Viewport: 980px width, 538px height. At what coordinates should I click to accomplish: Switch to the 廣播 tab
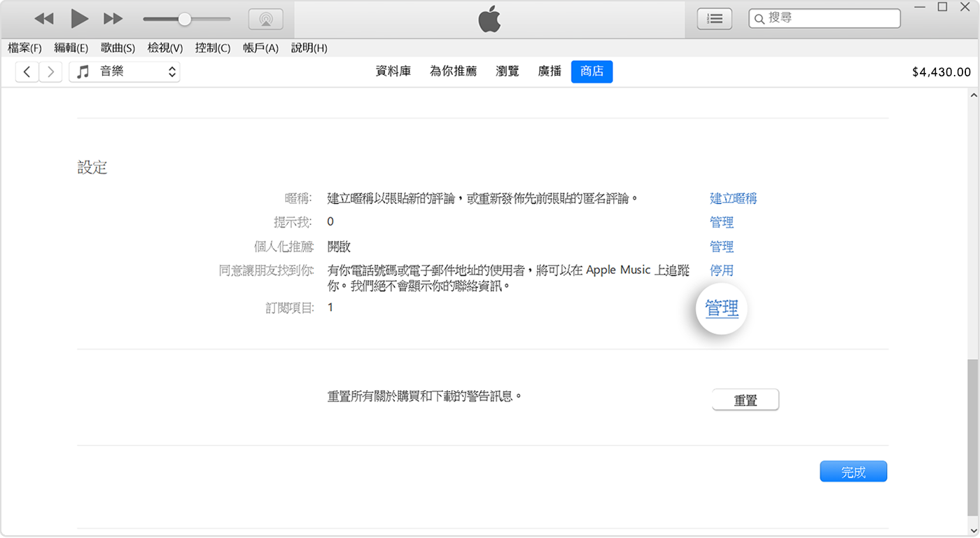tap(549, 71)
